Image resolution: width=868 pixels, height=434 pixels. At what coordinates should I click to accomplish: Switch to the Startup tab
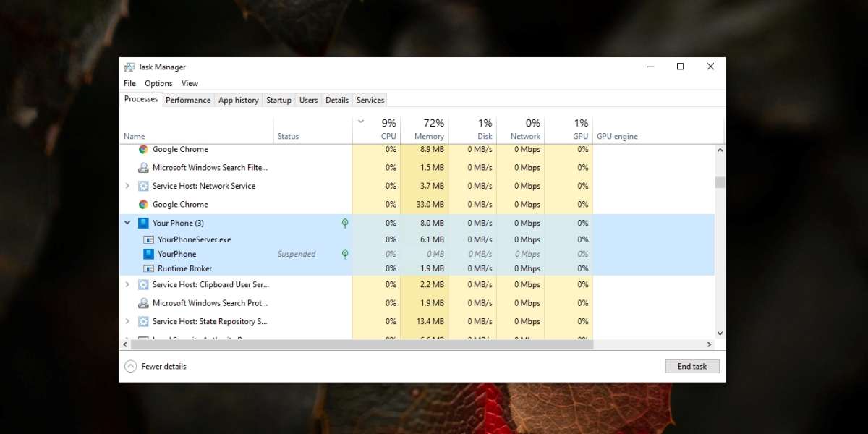tap(278, 101)
